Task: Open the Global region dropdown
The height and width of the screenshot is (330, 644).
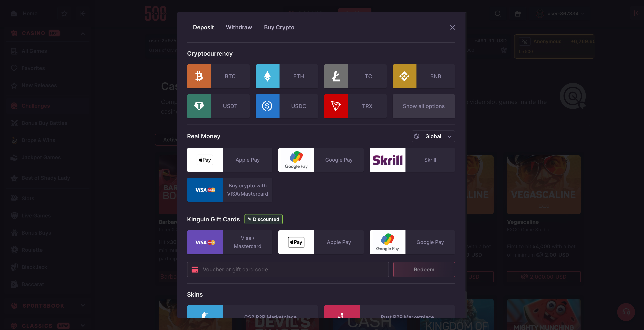Action: (x=433, y=136)
